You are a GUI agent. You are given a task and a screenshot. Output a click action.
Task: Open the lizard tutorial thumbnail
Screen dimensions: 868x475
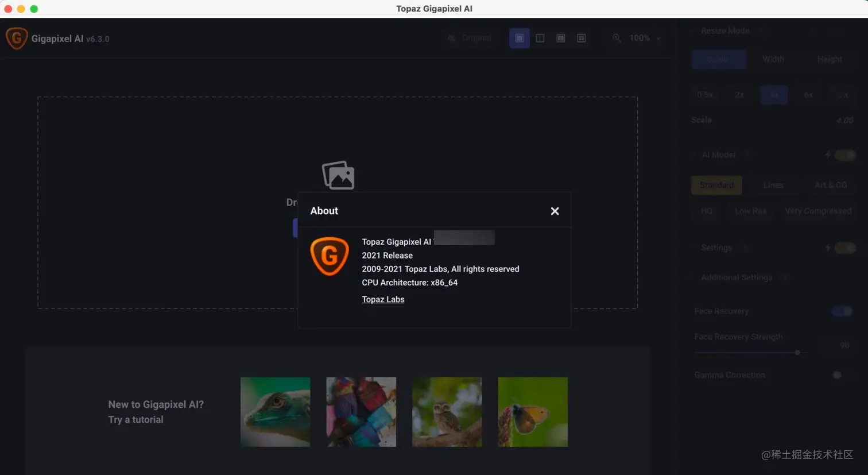[x=276, y=412]
